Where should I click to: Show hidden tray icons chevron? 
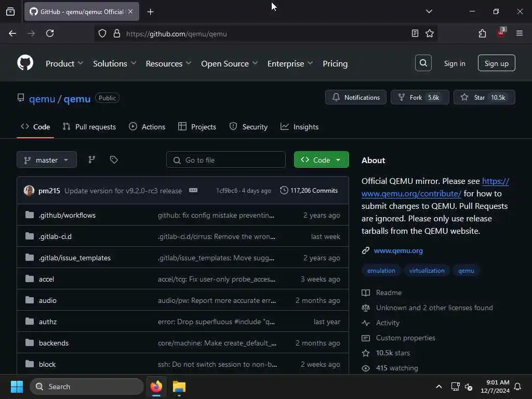pos(438,387)
